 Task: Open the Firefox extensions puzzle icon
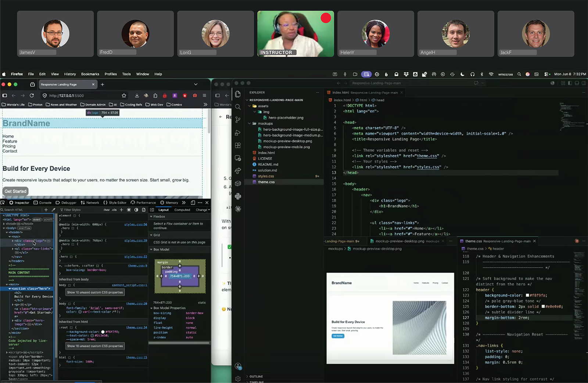click(x=155, y=96)
